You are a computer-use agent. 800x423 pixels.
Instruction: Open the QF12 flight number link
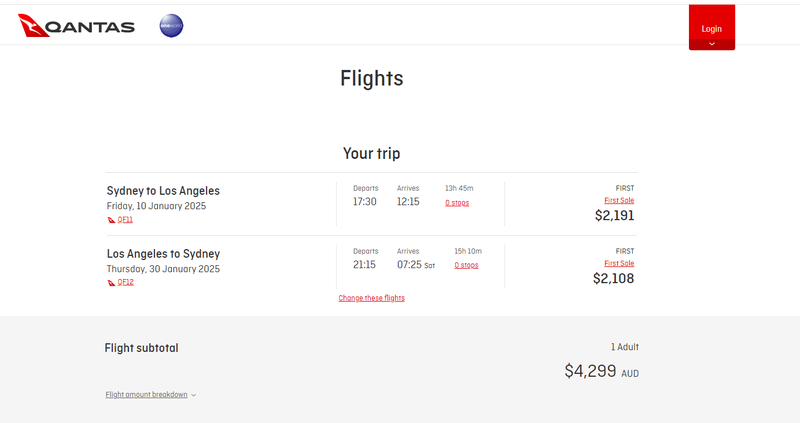[x=125, y=282]
